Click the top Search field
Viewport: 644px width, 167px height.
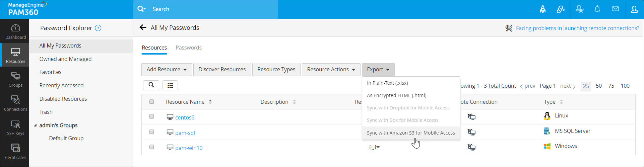(211, 9)
